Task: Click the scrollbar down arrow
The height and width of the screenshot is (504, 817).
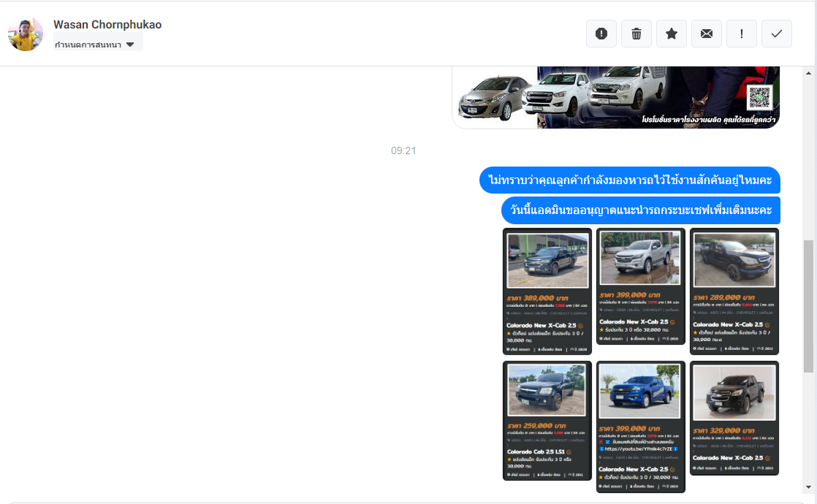Action: click(808, 486)
